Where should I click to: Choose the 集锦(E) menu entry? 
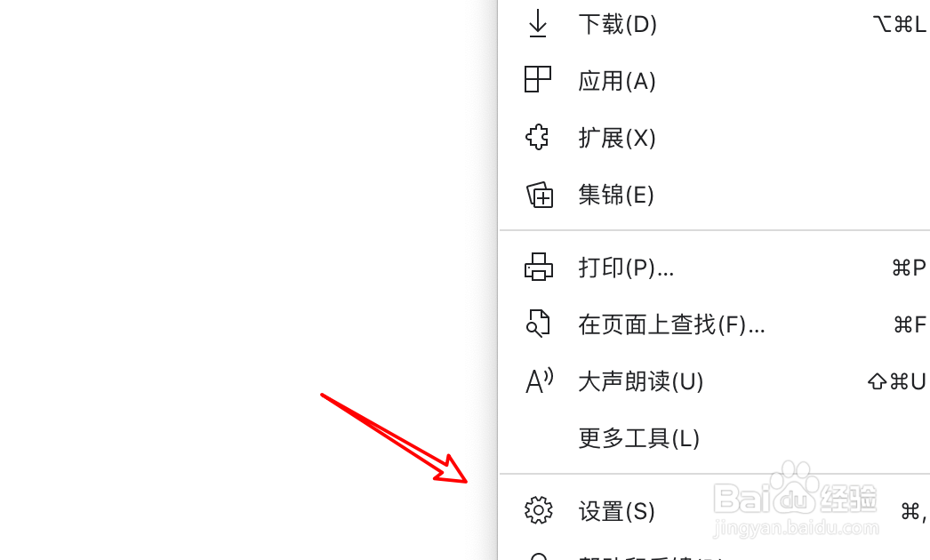pyautogui.click(x=714, y=195)
